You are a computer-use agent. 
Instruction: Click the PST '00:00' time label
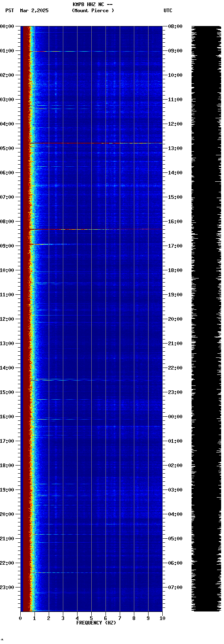7,26
